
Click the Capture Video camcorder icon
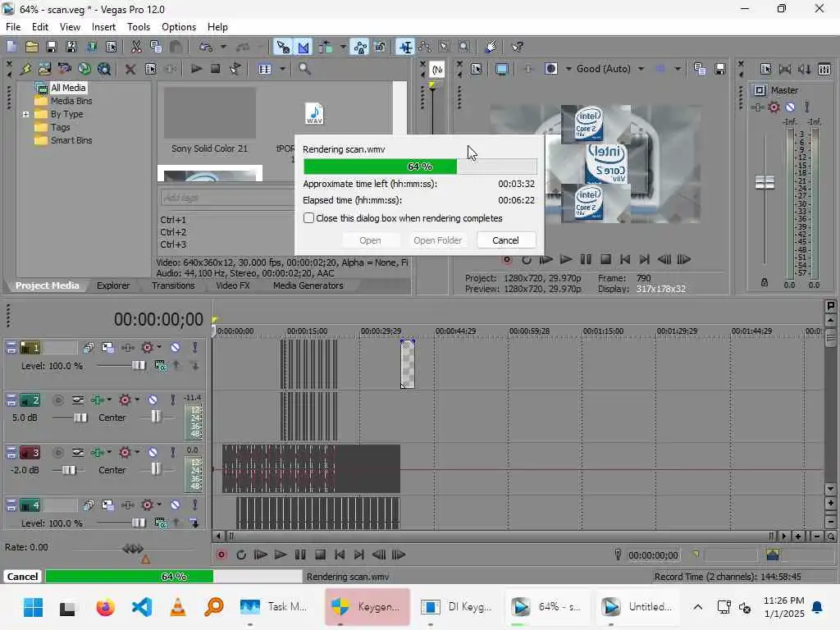65,69
